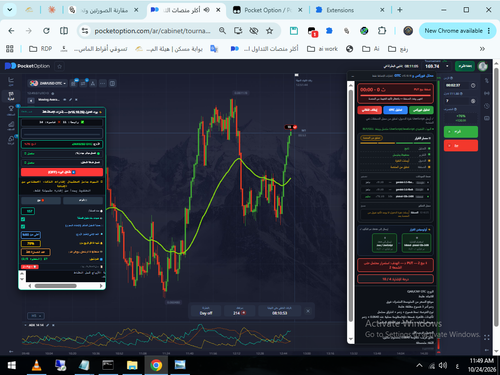Expand the asset selector OTC dropdown
The height and width of the screenshot is (375, 500).
48,83
